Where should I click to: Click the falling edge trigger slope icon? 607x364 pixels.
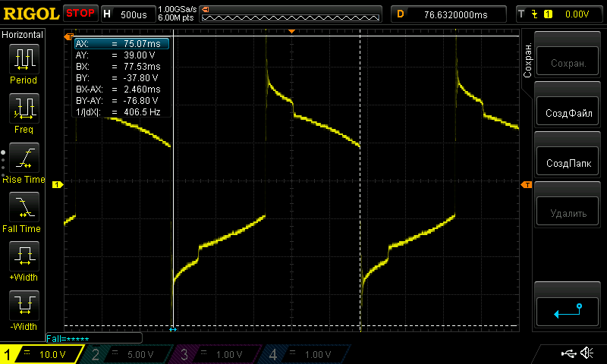535,14
